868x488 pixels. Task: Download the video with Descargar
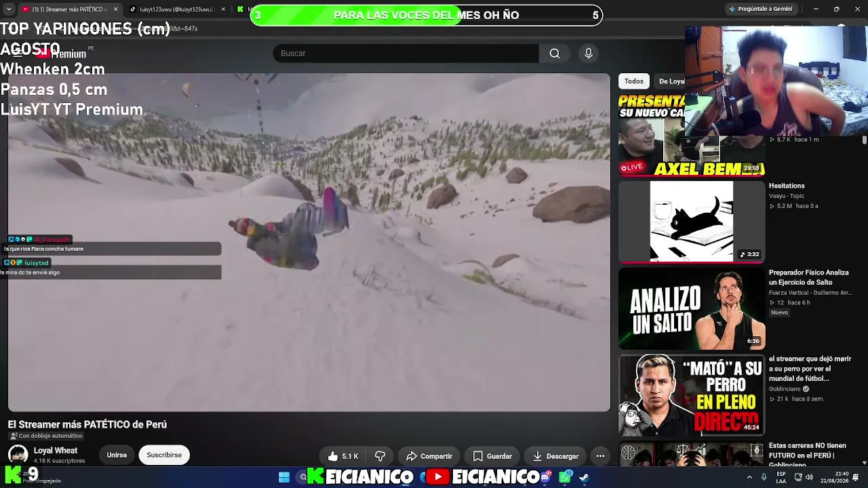pos(555,456)
